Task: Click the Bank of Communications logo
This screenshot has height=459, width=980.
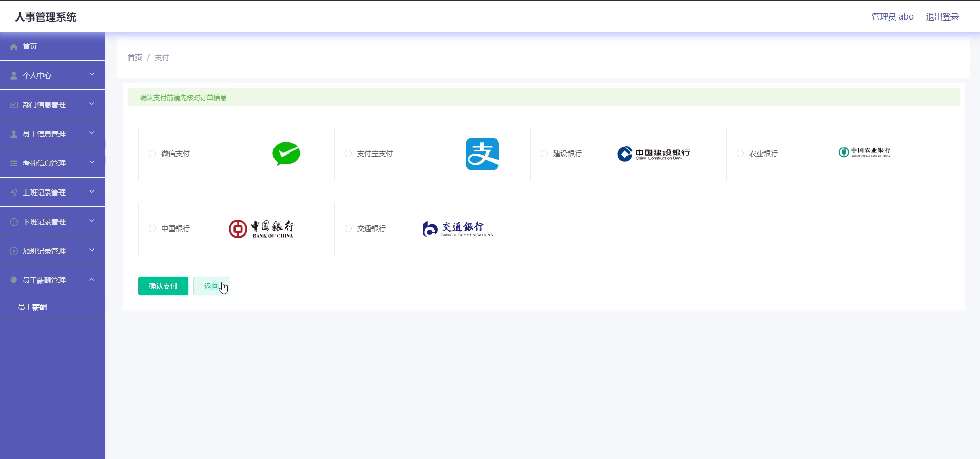Action: 457,229
